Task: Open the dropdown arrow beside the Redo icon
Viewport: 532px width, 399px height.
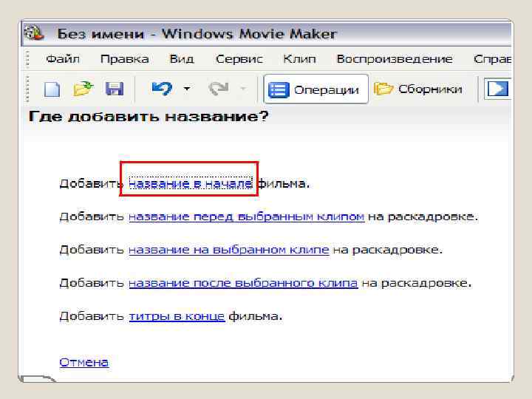Action: pyautogui.click(x=243, y=89)
